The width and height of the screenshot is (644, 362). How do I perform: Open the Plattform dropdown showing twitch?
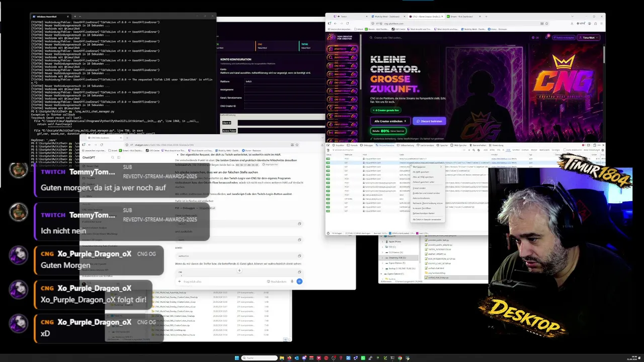tap(284, 81)
